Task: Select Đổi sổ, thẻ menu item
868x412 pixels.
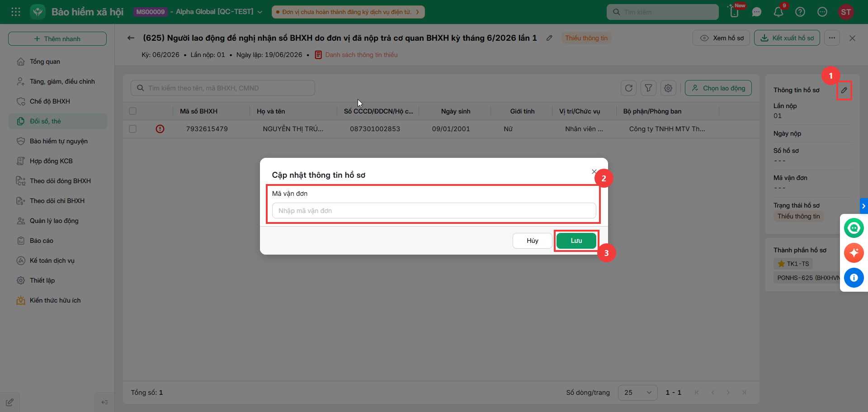Action: tap(58, 121)
